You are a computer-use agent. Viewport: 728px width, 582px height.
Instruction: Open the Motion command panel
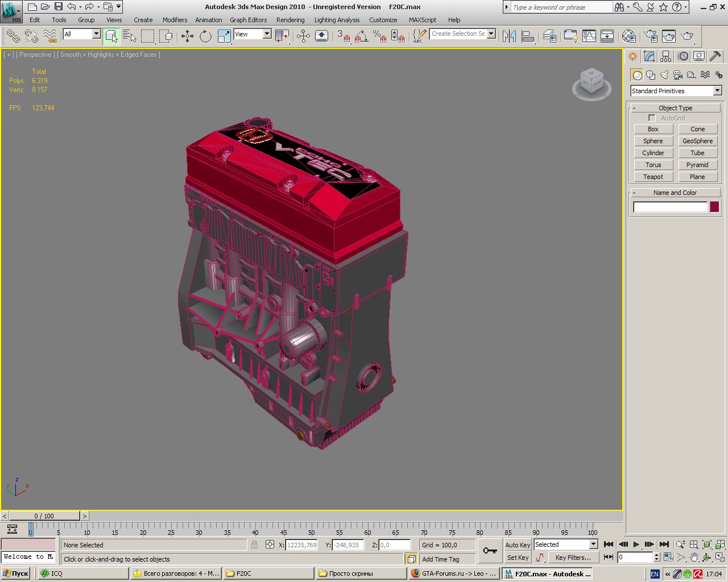[682, 56]
